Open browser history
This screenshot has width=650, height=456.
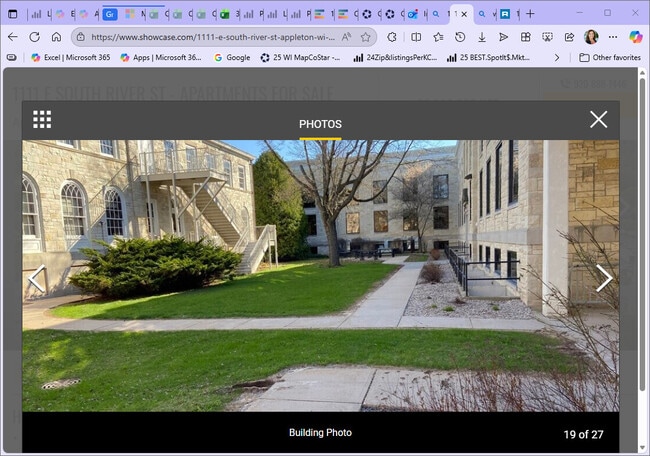click(459, 37)
